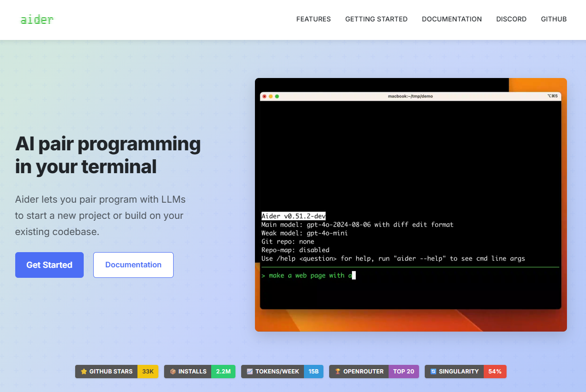Screen dimensions: 586x392
Task: Open the Singularity 54% badge
Action: pyautogui.click(x=466, y=372)
